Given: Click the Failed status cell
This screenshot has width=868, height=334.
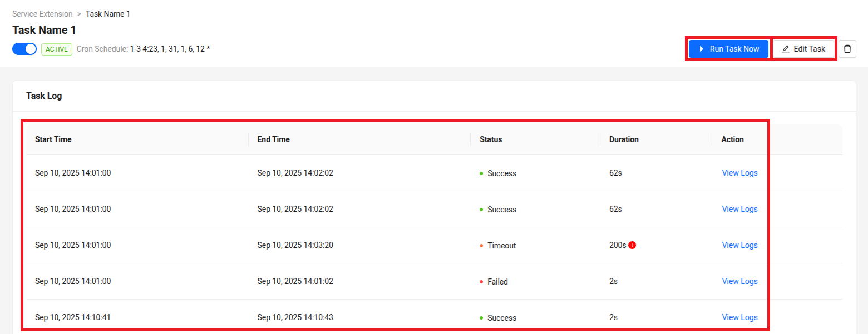Looking at the screenshot, I should coord(494,282).
